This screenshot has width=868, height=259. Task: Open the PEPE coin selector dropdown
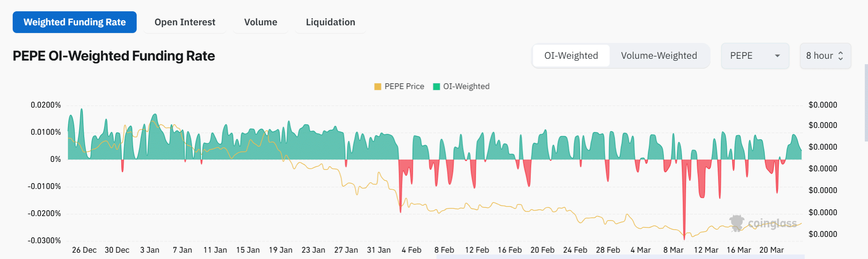point(754,56)
